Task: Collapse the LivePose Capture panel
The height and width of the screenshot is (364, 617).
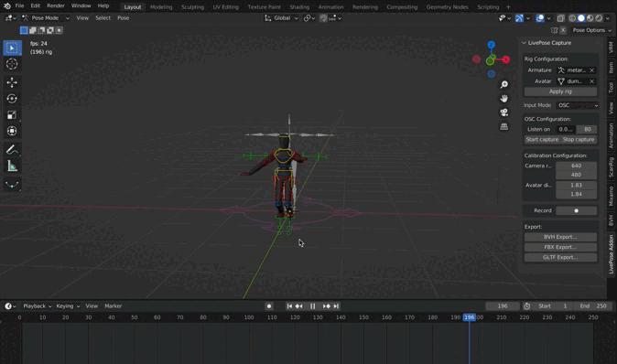Action: 525,43
